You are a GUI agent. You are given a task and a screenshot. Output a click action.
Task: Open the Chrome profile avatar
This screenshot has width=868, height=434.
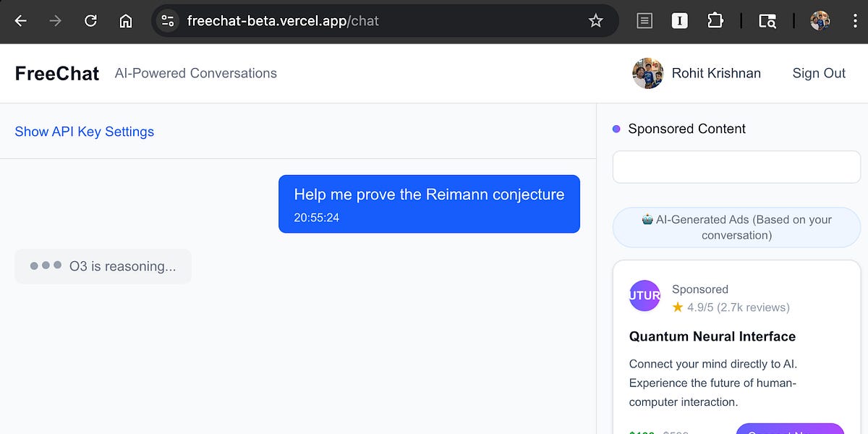[x=820, y=21]
